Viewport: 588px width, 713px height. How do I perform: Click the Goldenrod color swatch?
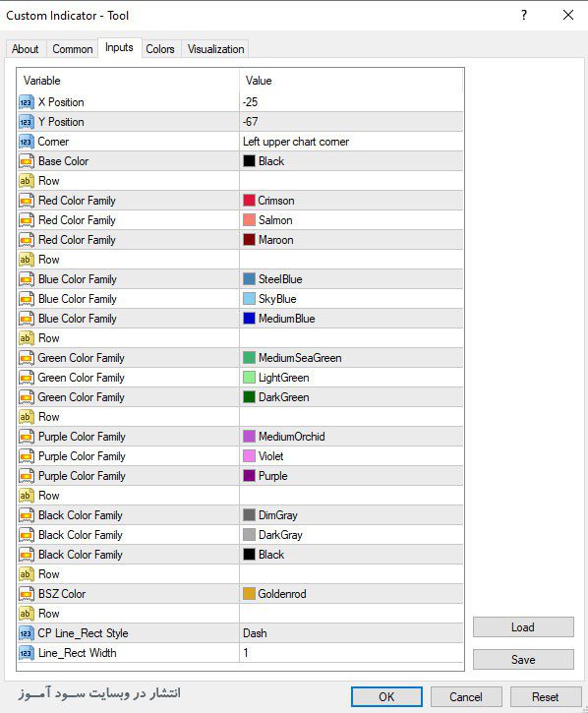pos(249,594)
